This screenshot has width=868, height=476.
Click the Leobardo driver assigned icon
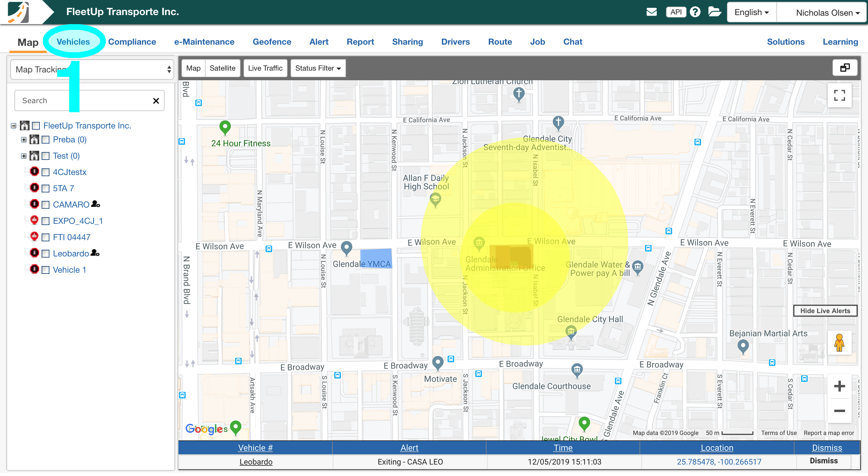tap(95, 253)
